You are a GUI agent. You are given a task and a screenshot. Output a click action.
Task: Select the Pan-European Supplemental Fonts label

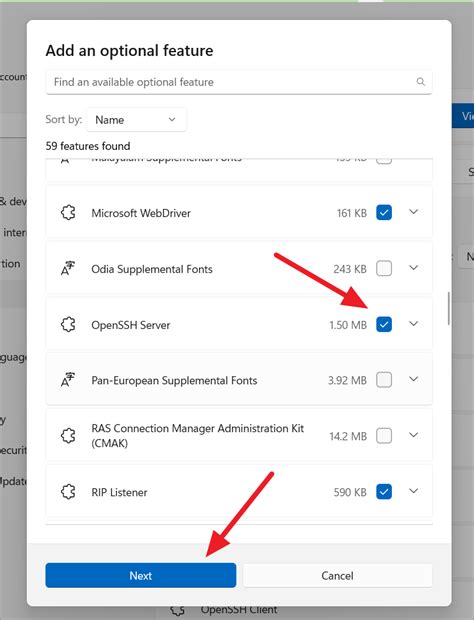(x=174, y=380)
